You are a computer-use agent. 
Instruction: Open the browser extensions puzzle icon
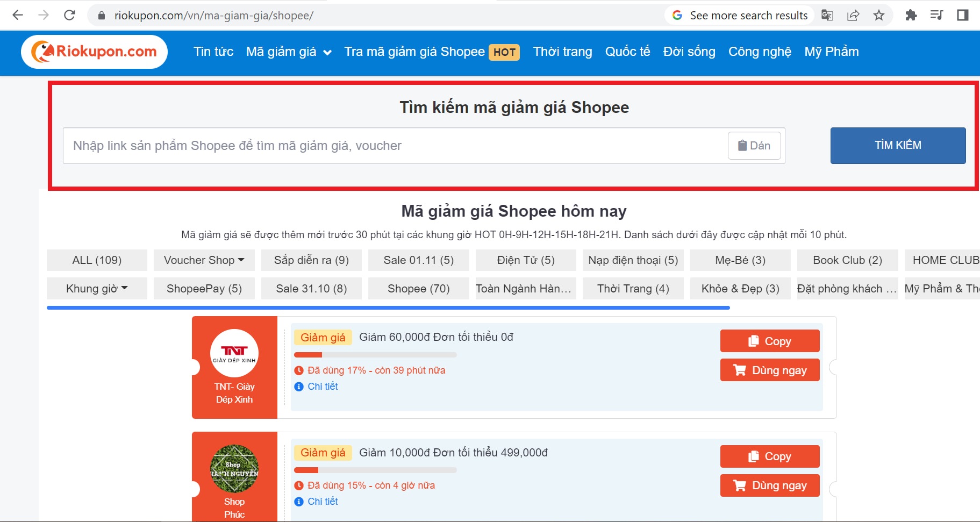pos(911,15)
